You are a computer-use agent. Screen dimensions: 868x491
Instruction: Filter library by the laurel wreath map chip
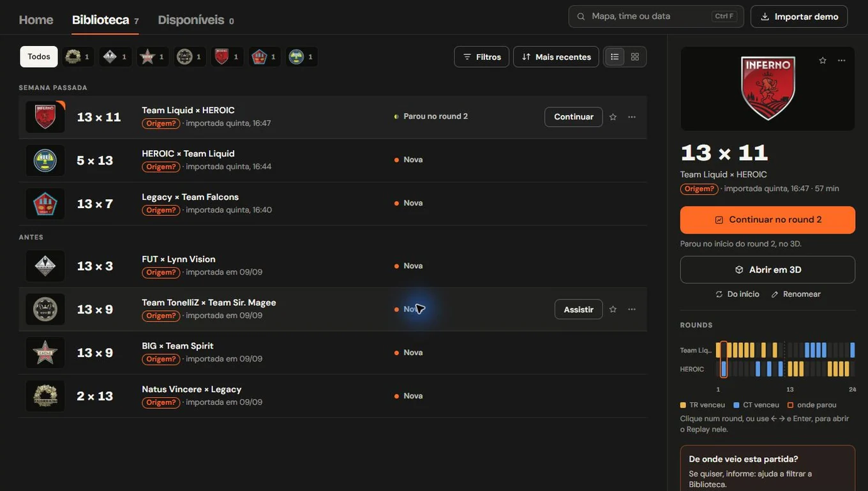(x=79, y=57)
